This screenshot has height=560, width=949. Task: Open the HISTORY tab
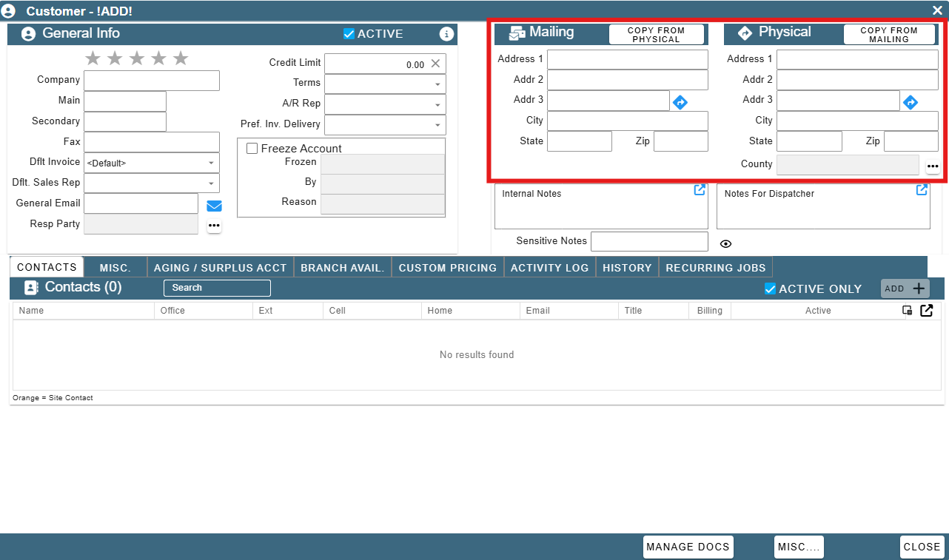(627, 268)
